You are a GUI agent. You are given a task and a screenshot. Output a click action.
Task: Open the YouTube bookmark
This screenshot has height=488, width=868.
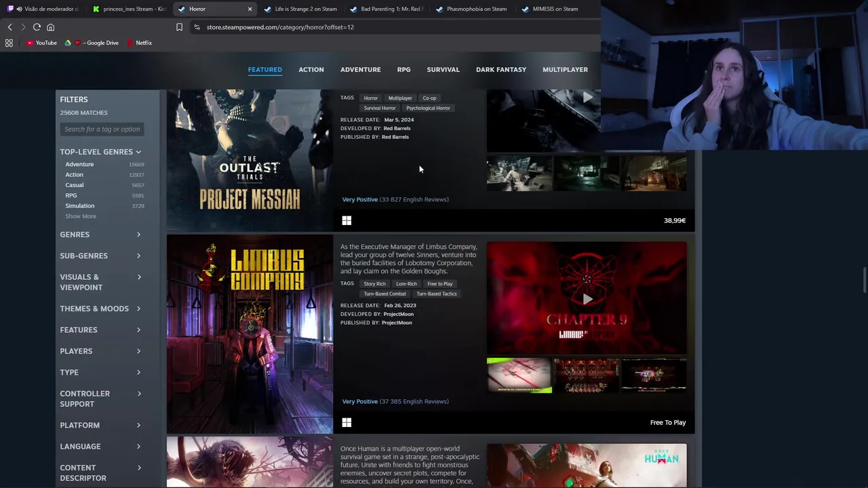41,43
